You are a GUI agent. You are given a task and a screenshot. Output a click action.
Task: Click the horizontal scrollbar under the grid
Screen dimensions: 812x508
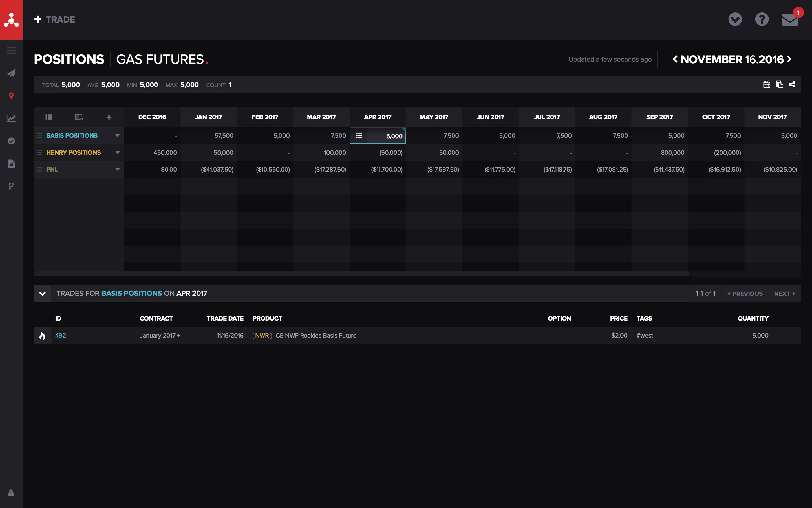[361, 274]
